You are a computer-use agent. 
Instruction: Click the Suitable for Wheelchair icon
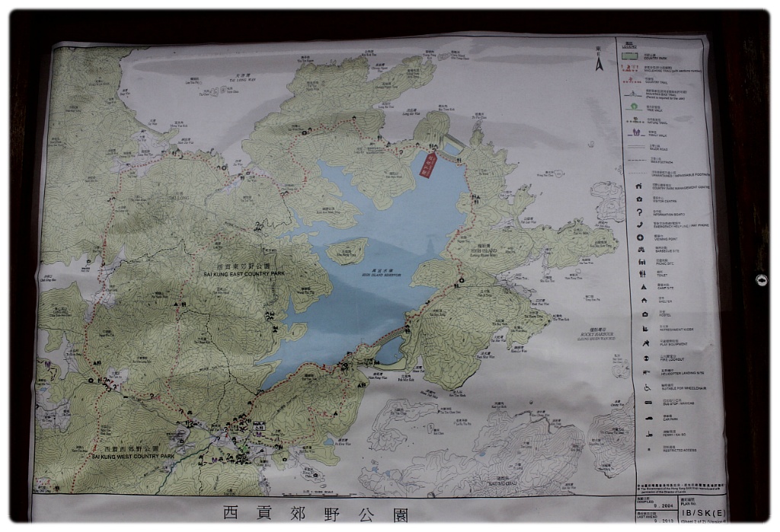pos(647,387)
